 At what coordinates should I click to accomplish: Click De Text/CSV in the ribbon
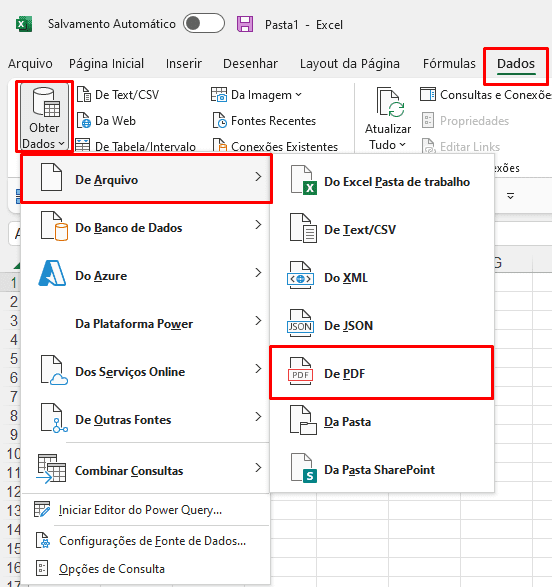point(118,95)
